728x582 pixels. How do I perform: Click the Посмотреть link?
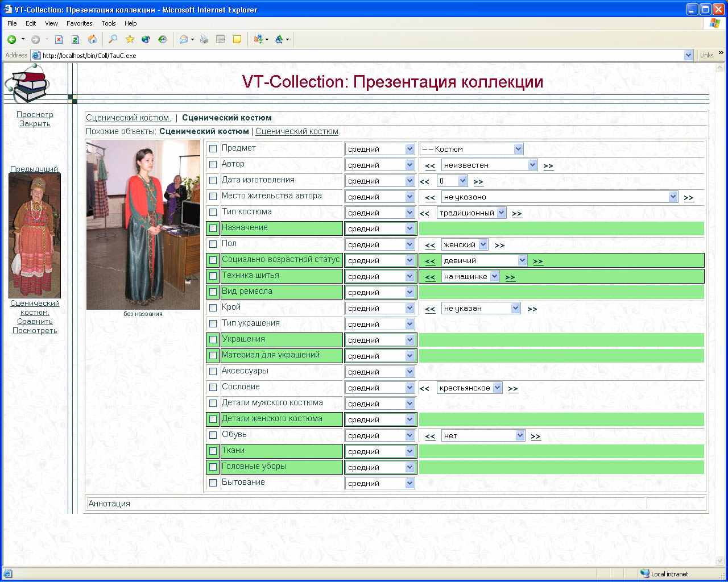[x=35, y=330]
